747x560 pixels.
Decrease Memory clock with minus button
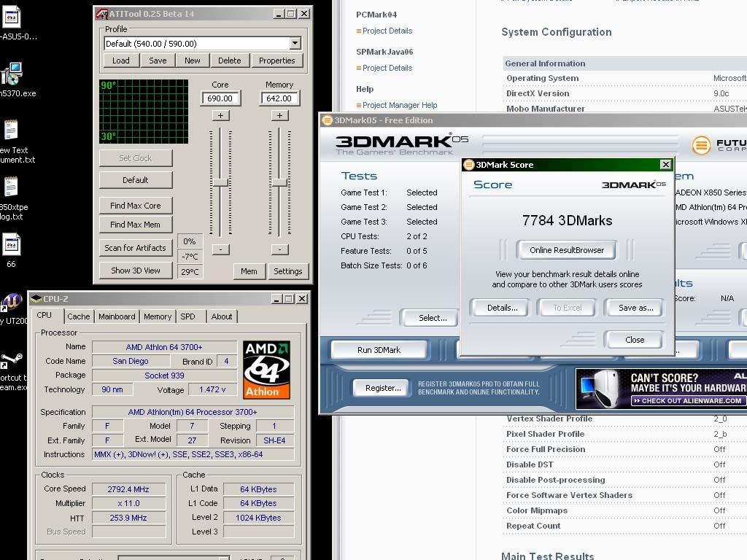coord(279,249)
